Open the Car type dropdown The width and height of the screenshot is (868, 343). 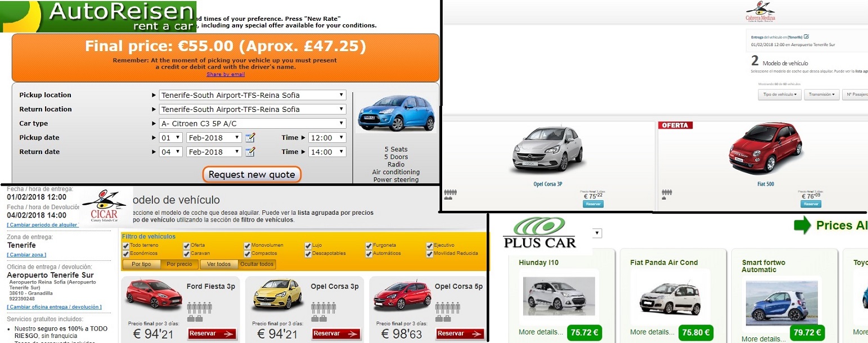tap(253, 123)
